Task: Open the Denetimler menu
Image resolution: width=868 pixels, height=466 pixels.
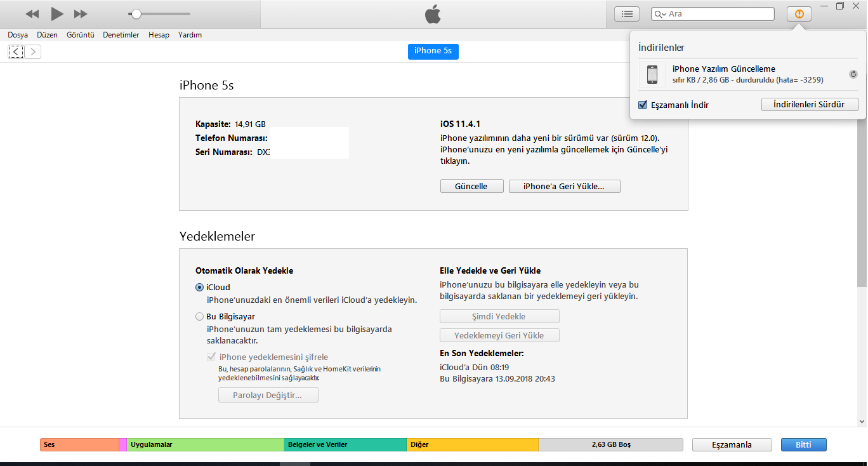Action: point(121,35)
